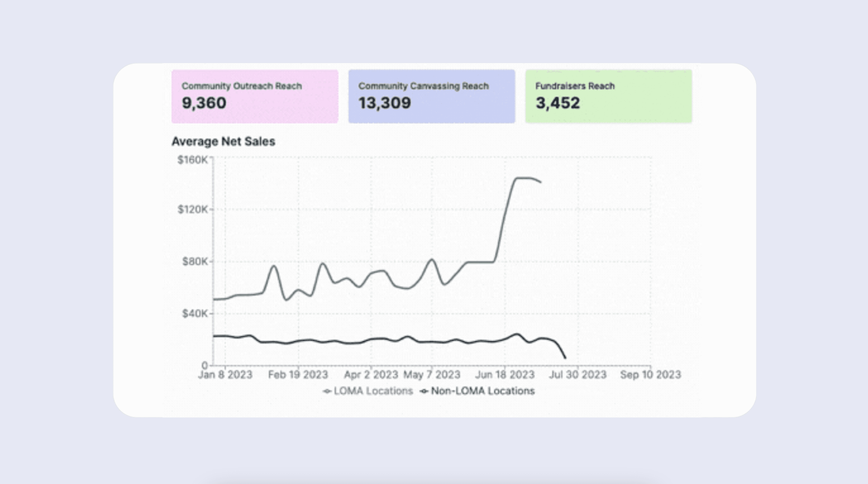Click the Jan 8 2023 axis label

coord(225,375)
